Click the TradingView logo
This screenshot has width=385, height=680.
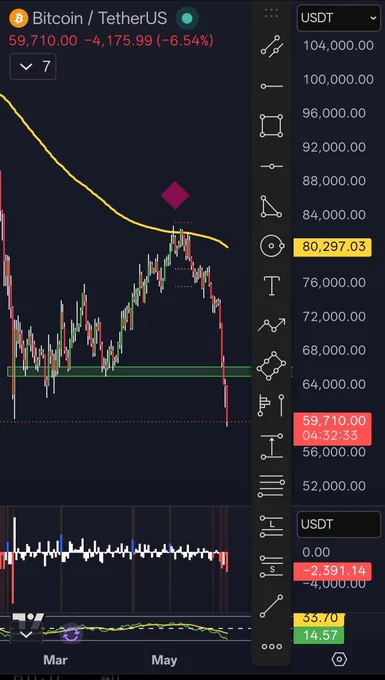coord(27,619)
